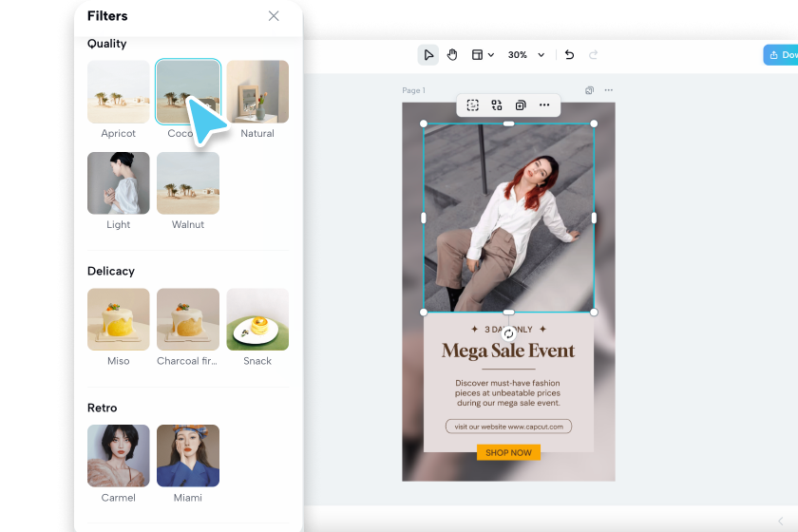Viewport: 798px width, 532px height.
Task: Click the crop icon in floating toolbar
Action: 473,104
